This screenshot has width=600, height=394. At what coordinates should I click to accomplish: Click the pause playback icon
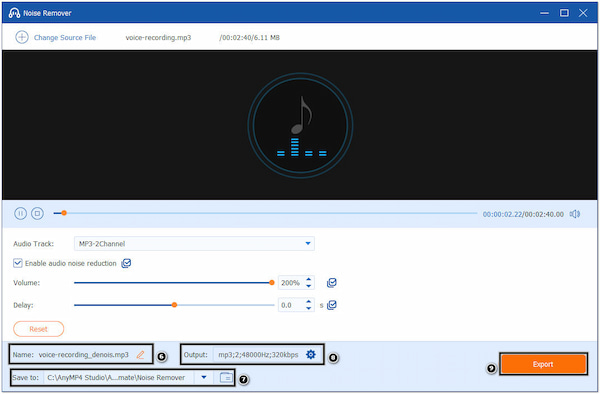pyautogui.click(x=20, y=213)
